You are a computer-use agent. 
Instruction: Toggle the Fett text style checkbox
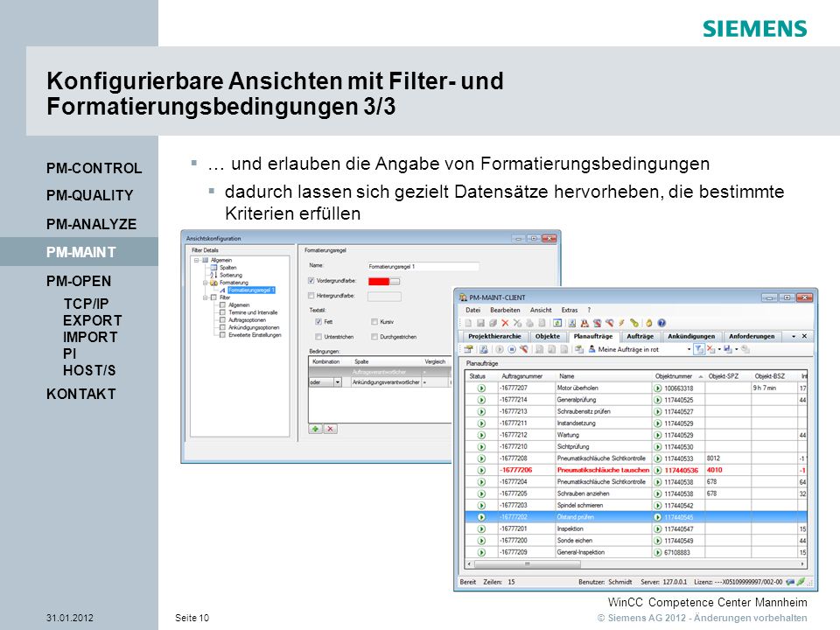click(x=318, y=322)
